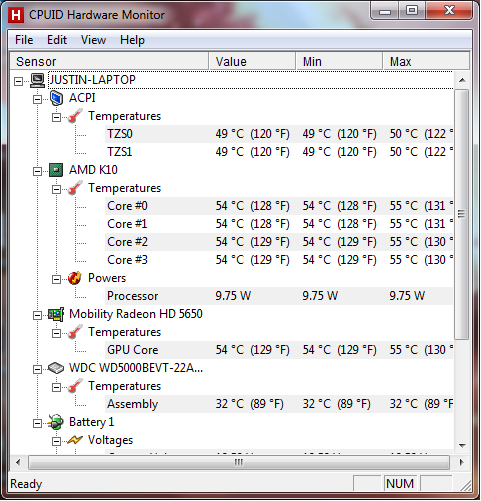The width and height of the screenshot is (481, 501).
Task: Collapse ACPI Temperatures node
Action: 56,117
